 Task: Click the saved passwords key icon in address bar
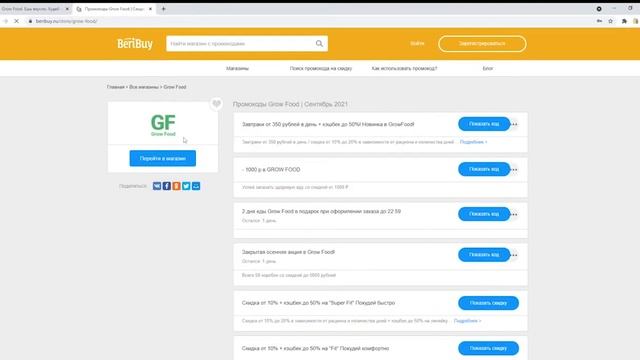599,21
